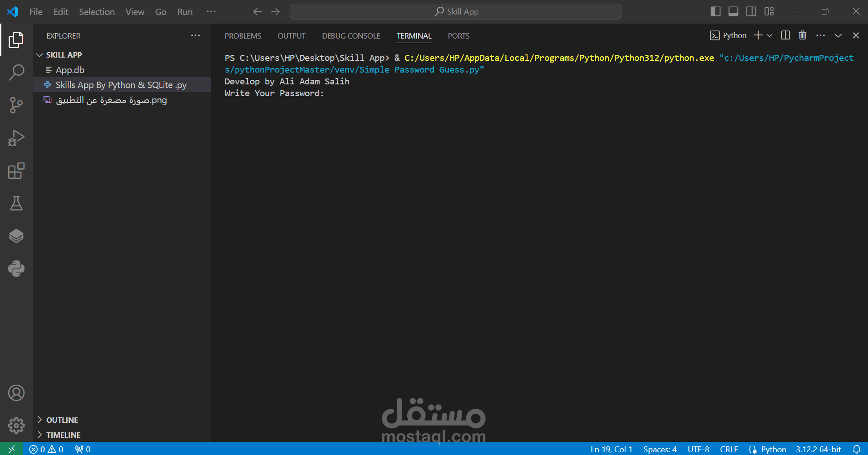868x455 pixels.
Task: Open the Testing flask icon
Action: coord(16,203)
